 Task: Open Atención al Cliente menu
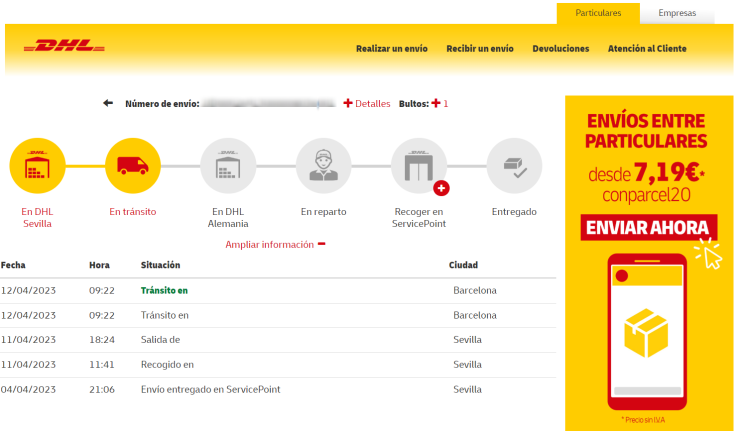(647, 48)
